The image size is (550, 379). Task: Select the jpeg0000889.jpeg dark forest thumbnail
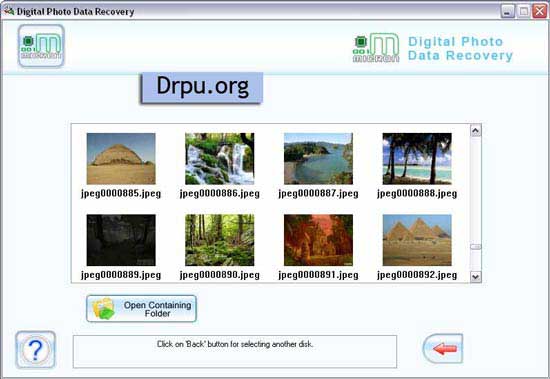coord(121,240)
